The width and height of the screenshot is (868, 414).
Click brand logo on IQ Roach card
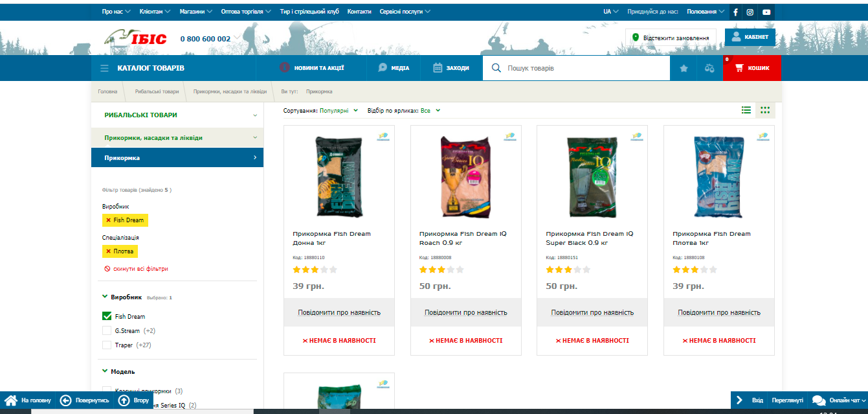[x=509, y=136]
